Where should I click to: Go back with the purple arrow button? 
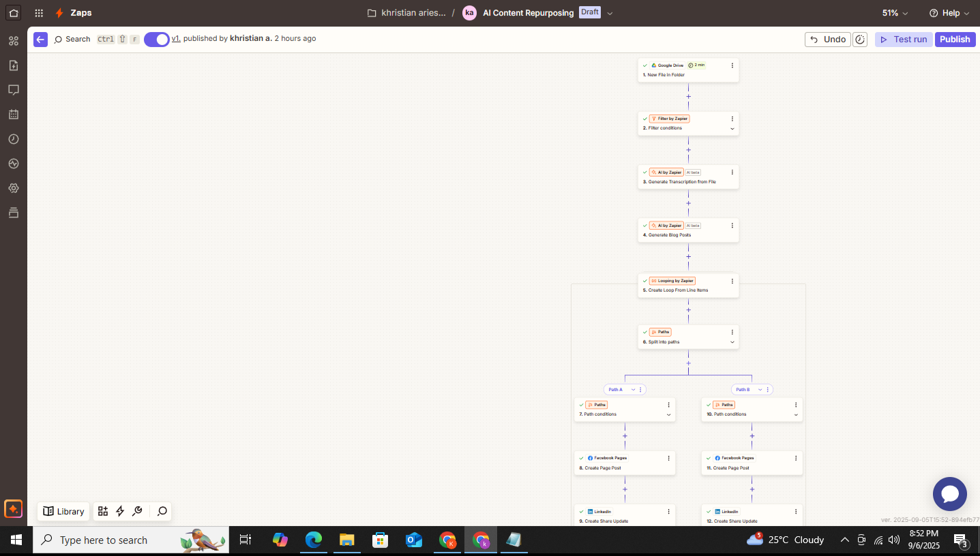click(x=40, y=40)
